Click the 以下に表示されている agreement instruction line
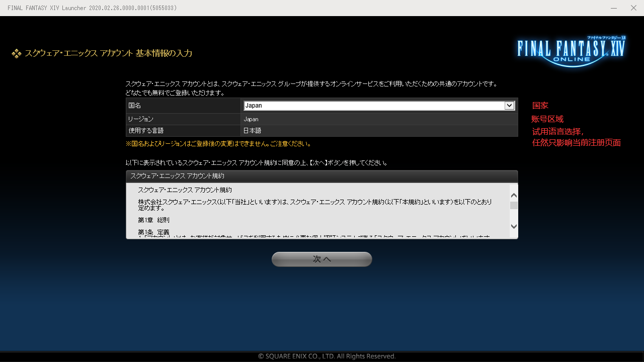 (x=257, y=163)
